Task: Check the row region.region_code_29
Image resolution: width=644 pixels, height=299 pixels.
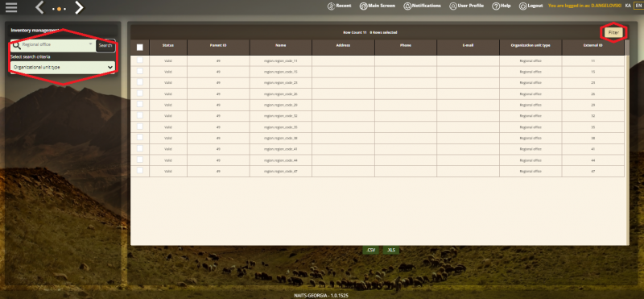Action: coord(139,104)
